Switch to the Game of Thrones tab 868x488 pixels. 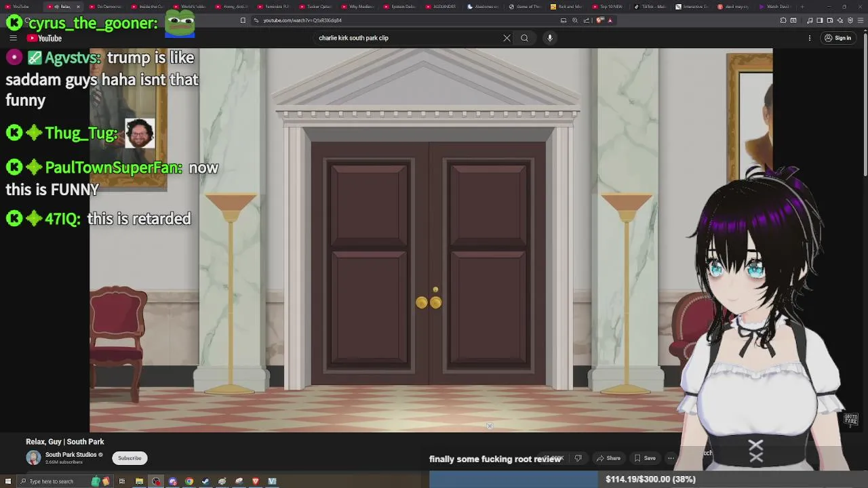pyautogui.click(x=526, y=7)
